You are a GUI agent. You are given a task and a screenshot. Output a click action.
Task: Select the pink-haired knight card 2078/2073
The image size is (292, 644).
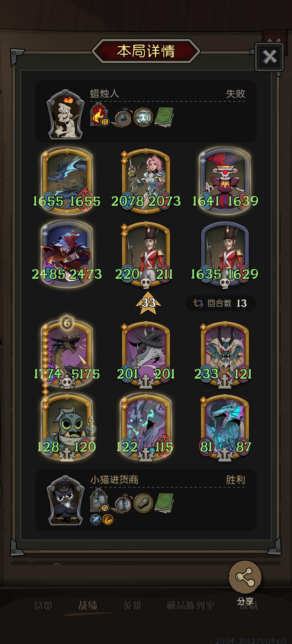point(146,181)
